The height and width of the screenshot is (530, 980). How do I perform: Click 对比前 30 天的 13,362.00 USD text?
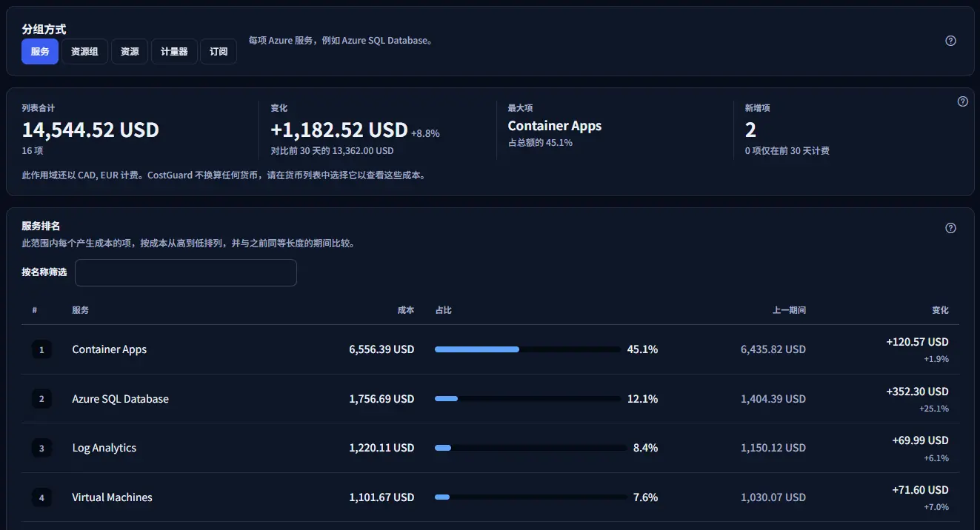pos(332,150)
